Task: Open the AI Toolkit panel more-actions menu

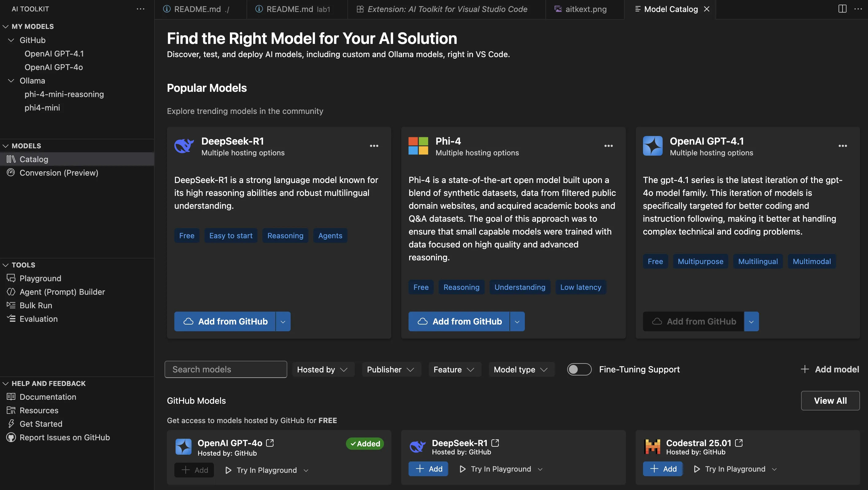Action: [141, 9]
